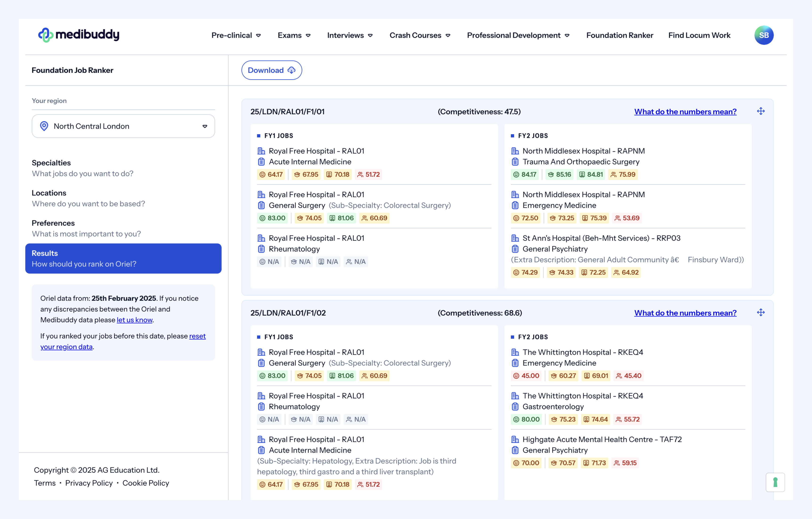Viewport: 812px width, 519px height.
Task: Expand the Crash Courses menu
Action: tap(419, 35)
